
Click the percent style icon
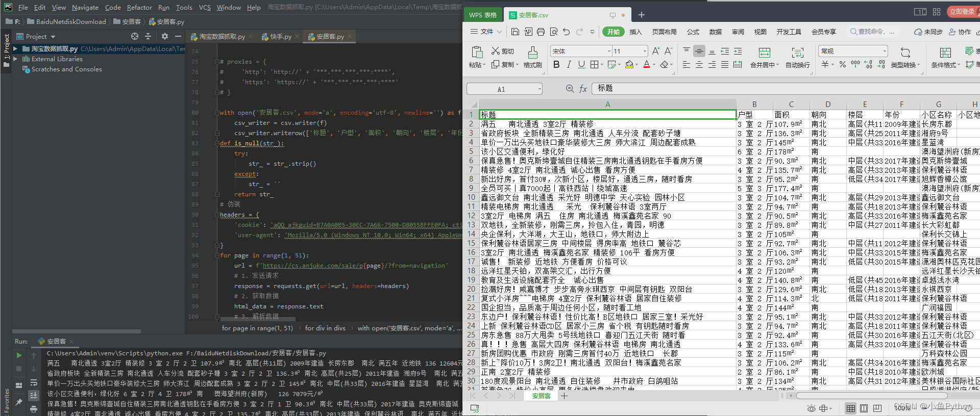(843, 64)
